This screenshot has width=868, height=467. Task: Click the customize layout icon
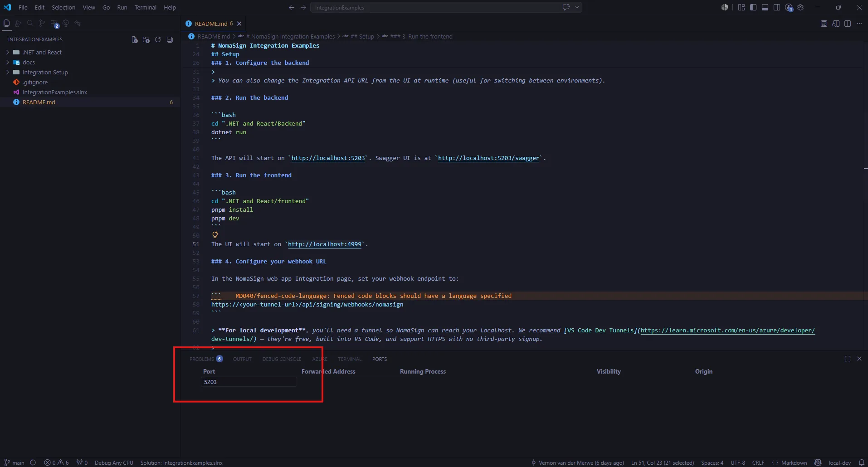(x=741, y=7)
